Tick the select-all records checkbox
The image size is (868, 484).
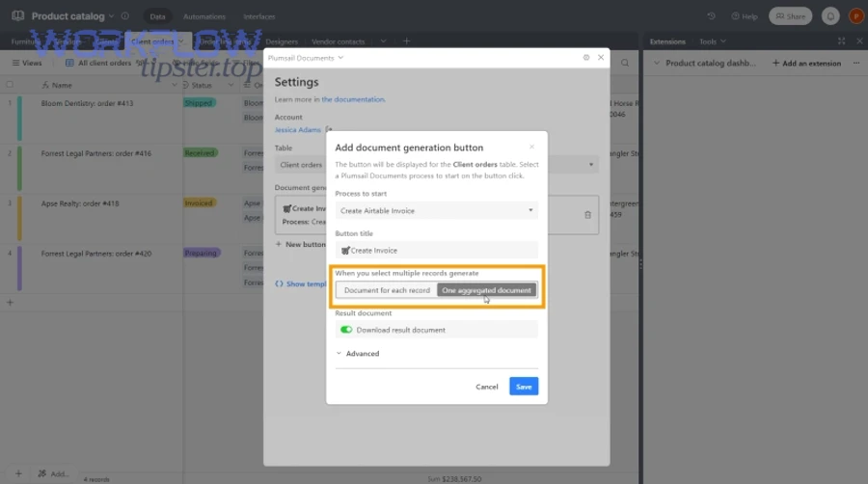tap(10, 85)
